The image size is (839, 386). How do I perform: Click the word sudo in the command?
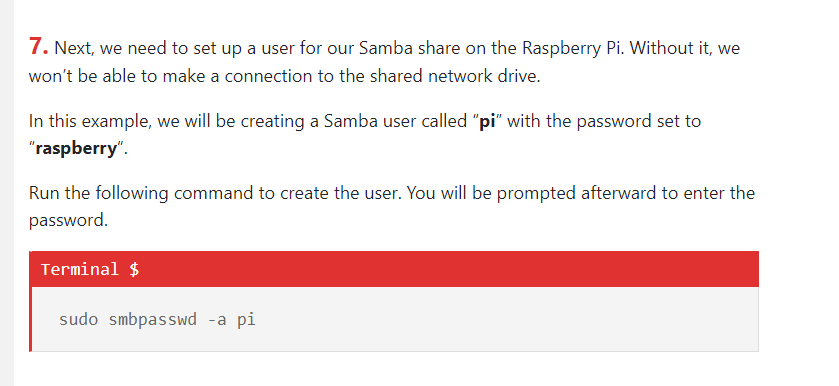coord(79,320)
